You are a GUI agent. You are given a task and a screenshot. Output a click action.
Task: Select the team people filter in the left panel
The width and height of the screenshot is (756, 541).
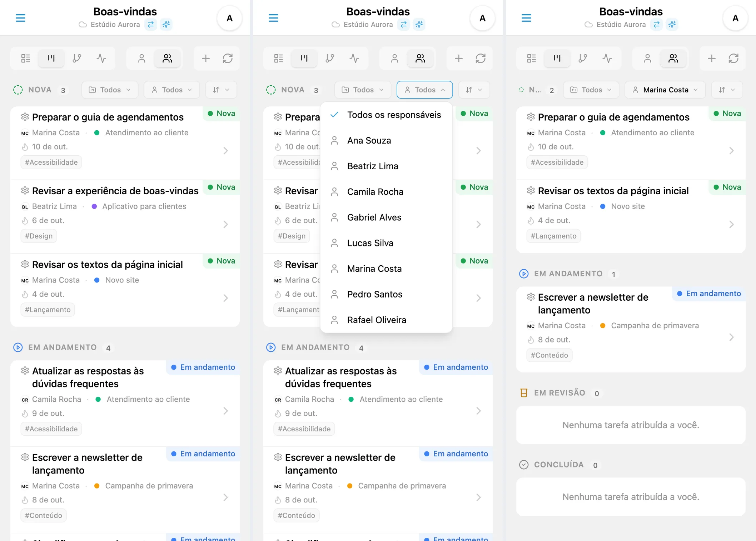coord(167,58)
